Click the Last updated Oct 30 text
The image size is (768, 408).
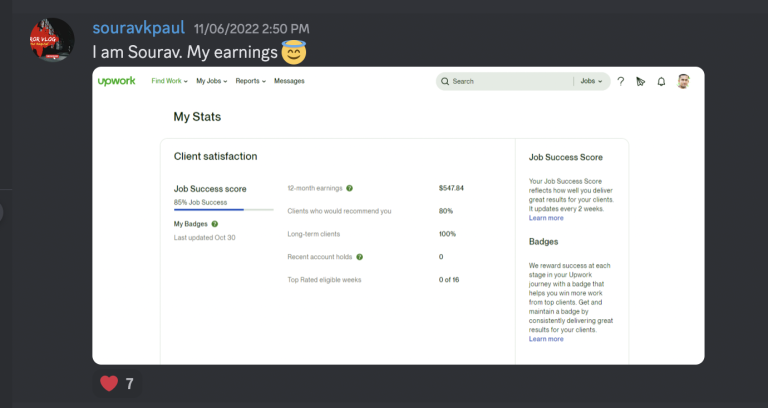pyautogui.click(x=204, y=238)
